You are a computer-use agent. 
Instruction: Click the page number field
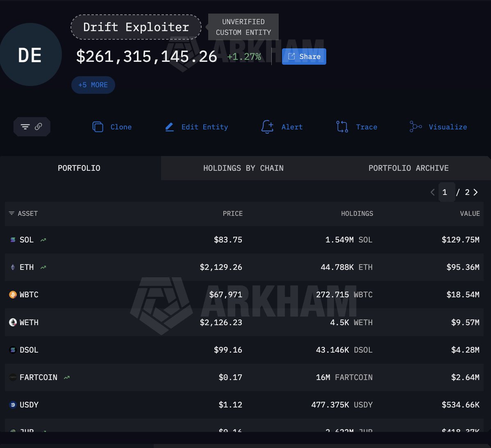(x=447, y=192)
